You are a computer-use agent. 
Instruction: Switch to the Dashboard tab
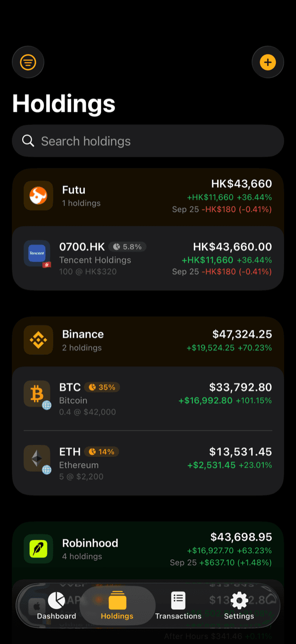pyautogui.click(x=57, y=606)
